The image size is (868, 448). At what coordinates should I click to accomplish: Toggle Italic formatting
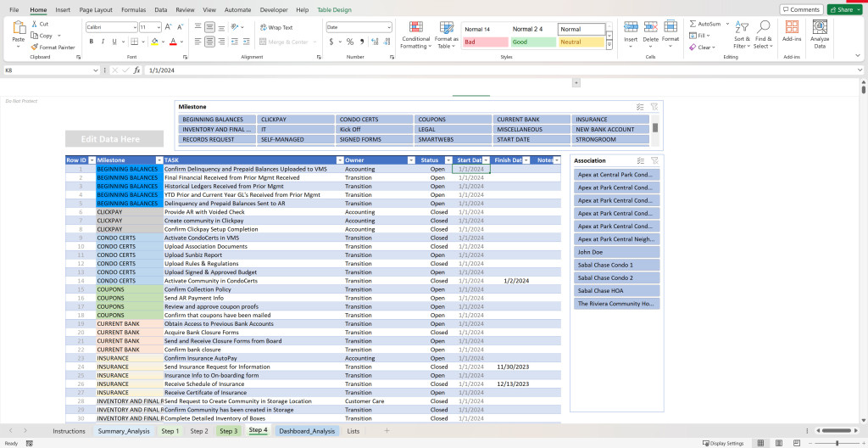click(103, 42)
